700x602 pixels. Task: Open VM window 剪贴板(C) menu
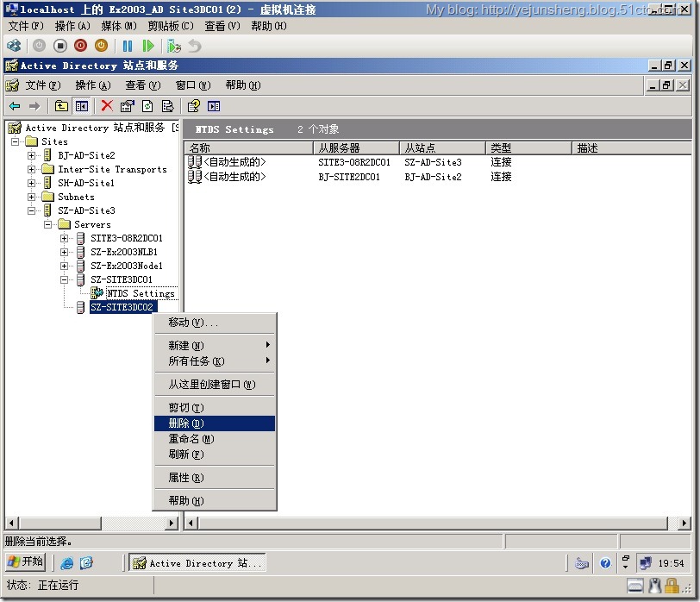click(x=171, y=26)
